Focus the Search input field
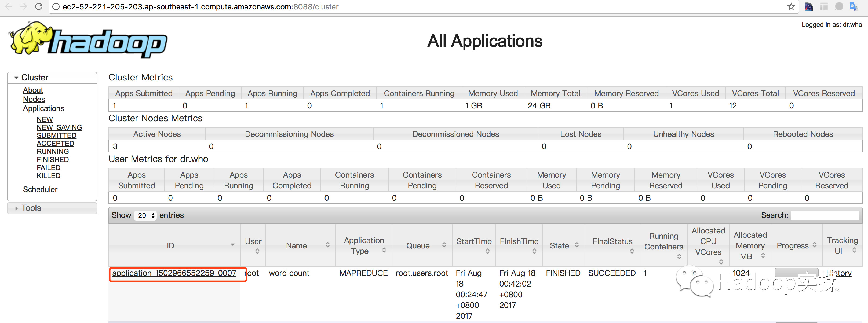Viewport: 868px width, 323px height. pos(825,215)
